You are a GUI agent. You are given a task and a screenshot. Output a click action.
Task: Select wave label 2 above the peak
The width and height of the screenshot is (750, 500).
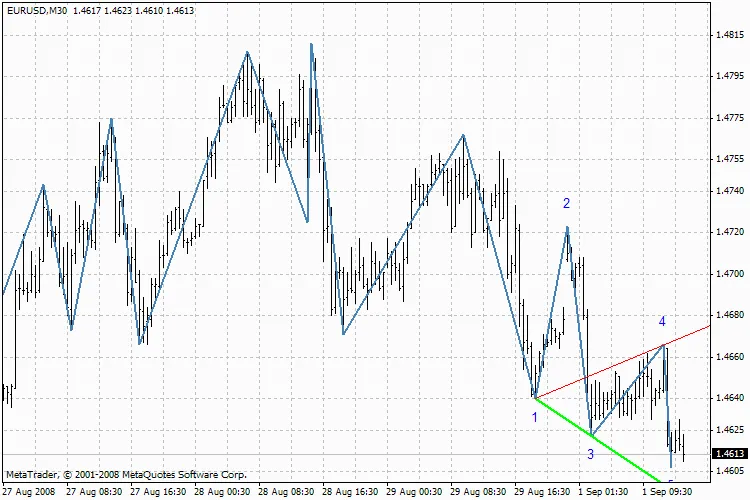pyautogui.click(x=566, y=204)
